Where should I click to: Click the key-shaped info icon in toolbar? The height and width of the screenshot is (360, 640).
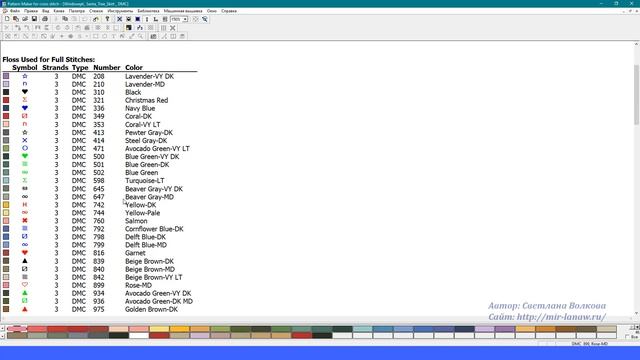tap(107, 19)
